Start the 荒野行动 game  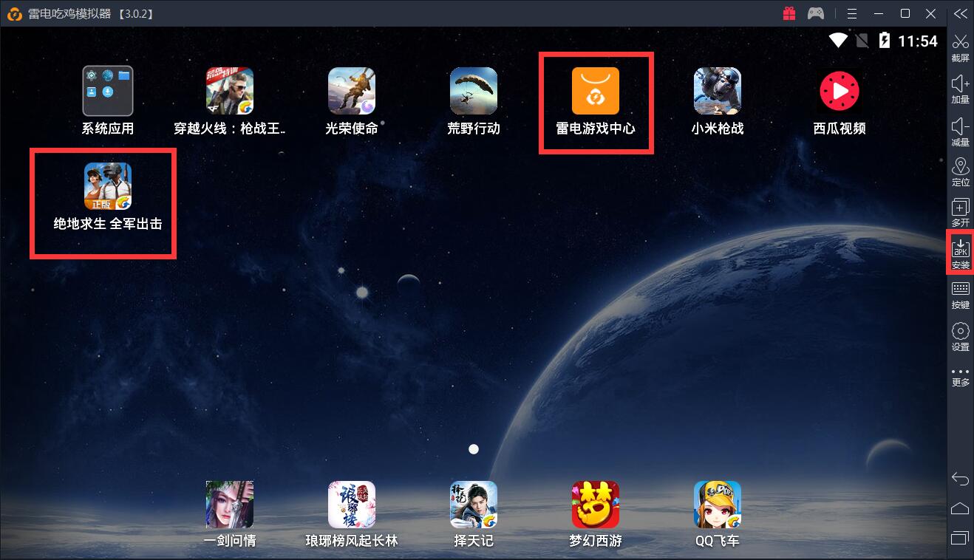(x=473, y=92)
